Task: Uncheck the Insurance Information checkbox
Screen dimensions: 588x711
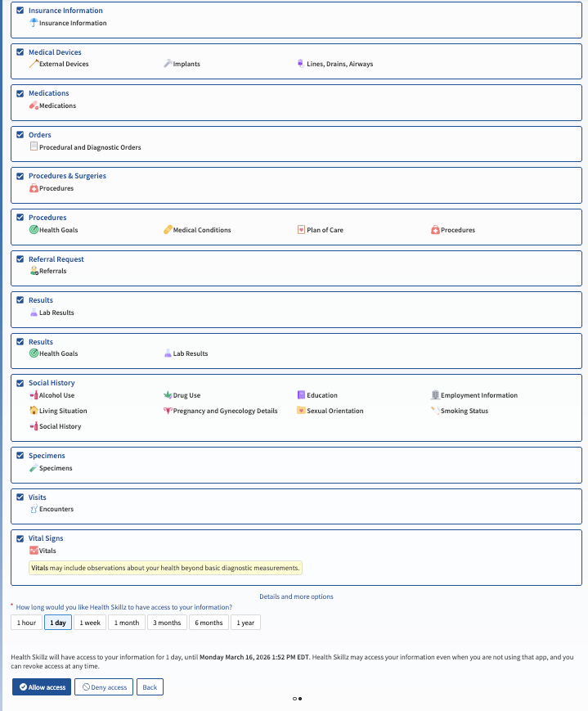Action: (x=20, y=10)
